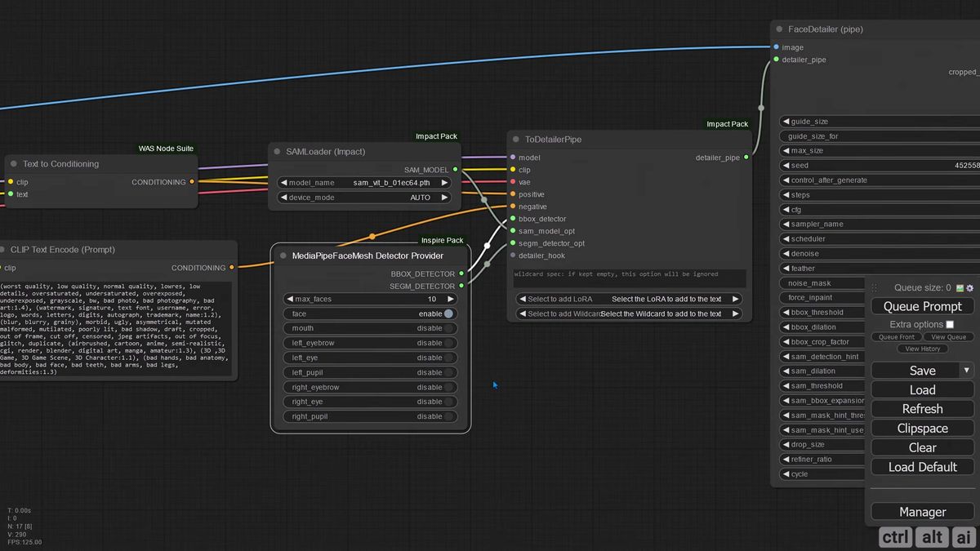
Task: Increase max_faces with its right arrow
Action: (450, 299)
